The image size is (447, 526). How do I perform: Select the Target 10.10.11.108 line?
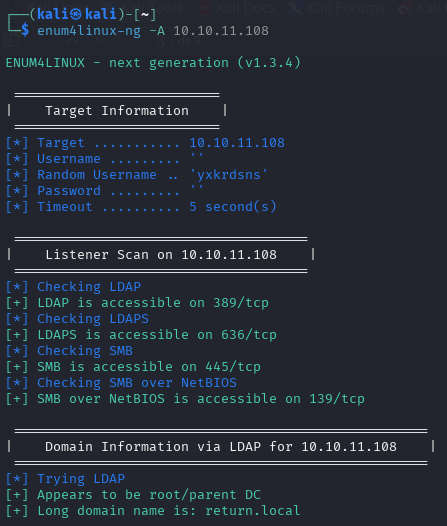[x=145, y=143]
